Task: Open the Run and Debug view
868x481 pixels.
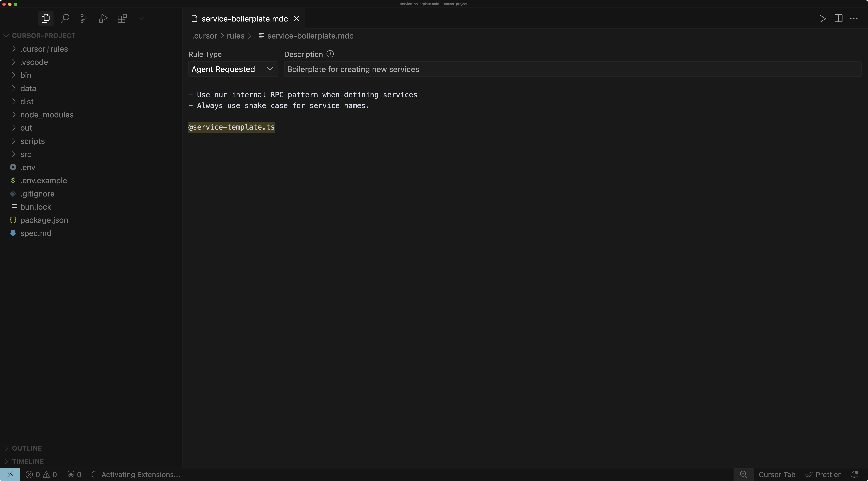Action: [x=103, y=18]
